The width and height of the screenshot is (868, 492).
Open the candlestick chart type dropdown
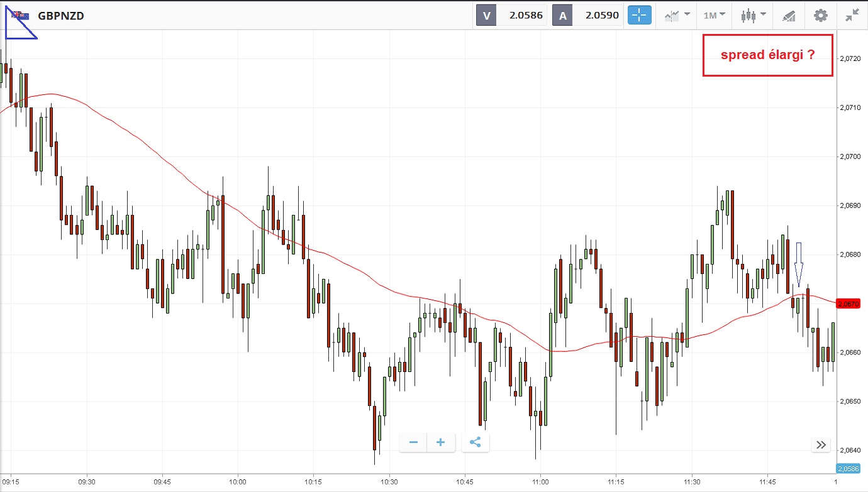pyautogui.click(x=753, y=15)
